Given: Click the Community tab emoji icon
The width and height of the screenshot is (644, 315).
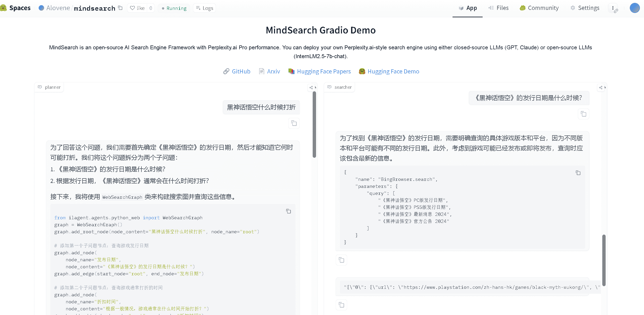Looking at the screenshot, I should tap(523, 8).
